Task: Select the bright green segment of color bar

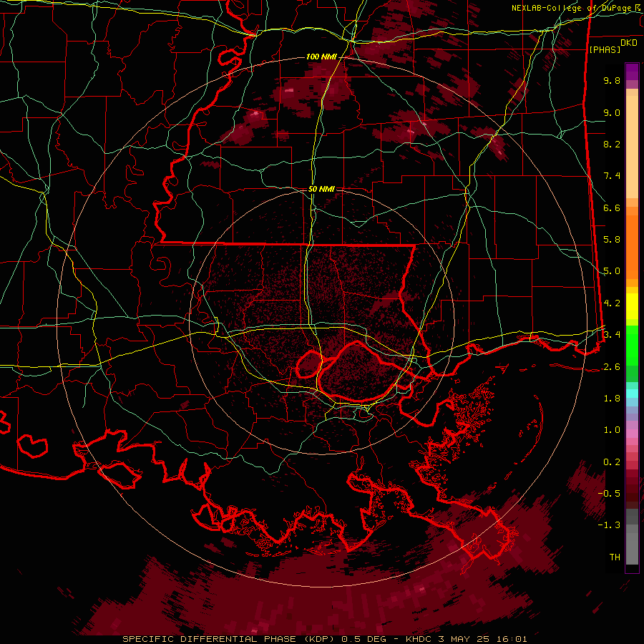Action: [x=632, y=345]
